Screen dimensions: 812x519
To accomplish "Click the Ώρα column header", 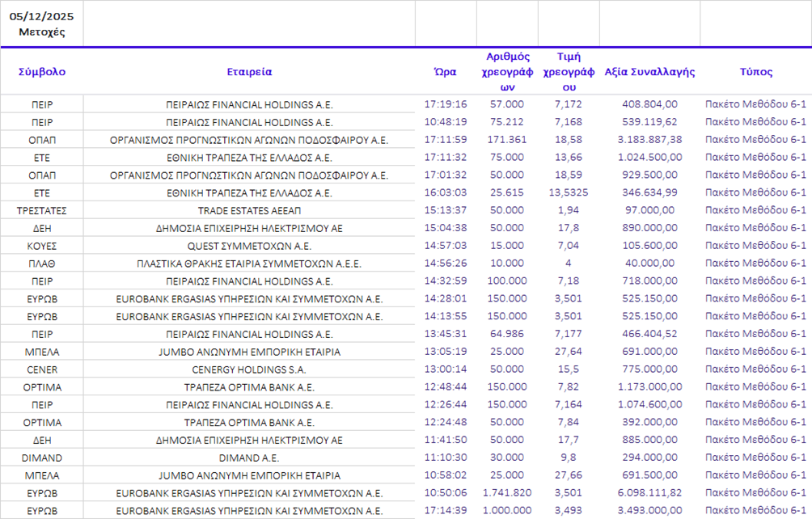I will [446, 71].
